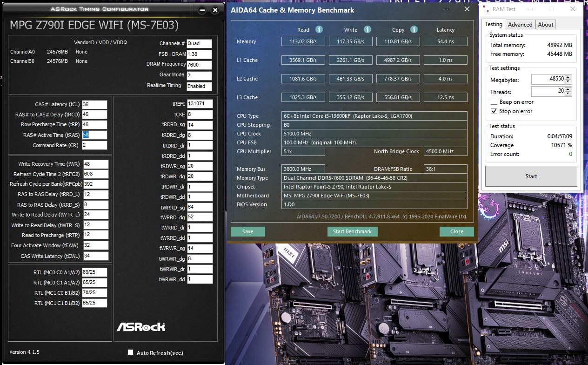Screen dimensions: 588x365
Task: Click the Realtime Timing field
Action: 199,86
